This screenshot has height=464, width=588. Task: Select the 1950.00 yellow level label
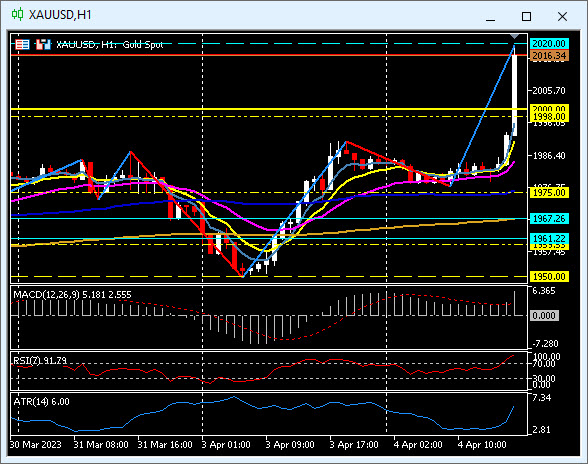(x=549, y=277)
